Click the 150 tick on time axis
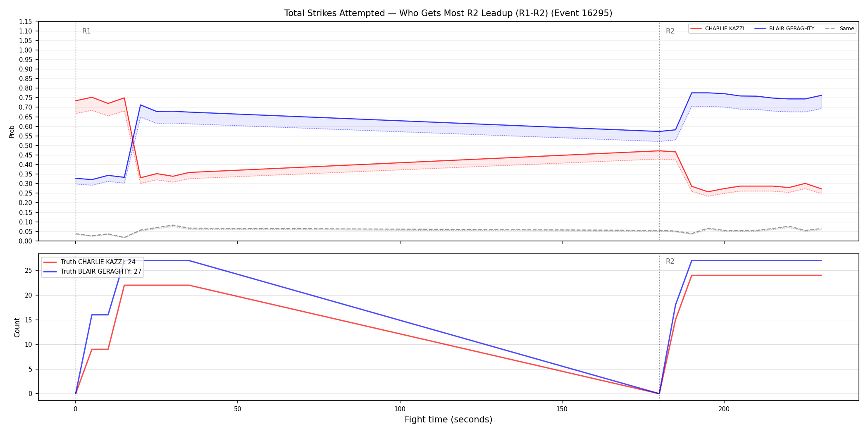 [562, 409]
